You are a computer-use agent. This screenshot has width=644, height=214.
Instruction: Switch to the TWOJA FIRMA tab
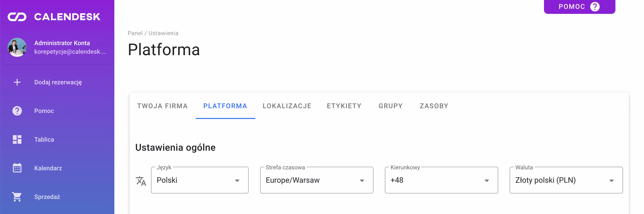pos(162,106)
